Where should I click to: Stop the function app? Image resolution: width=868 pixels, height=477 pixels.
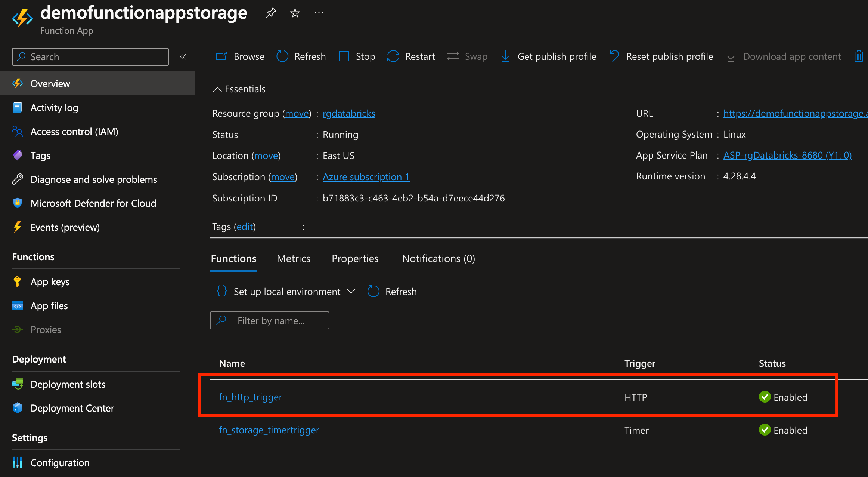click(357, 56)
